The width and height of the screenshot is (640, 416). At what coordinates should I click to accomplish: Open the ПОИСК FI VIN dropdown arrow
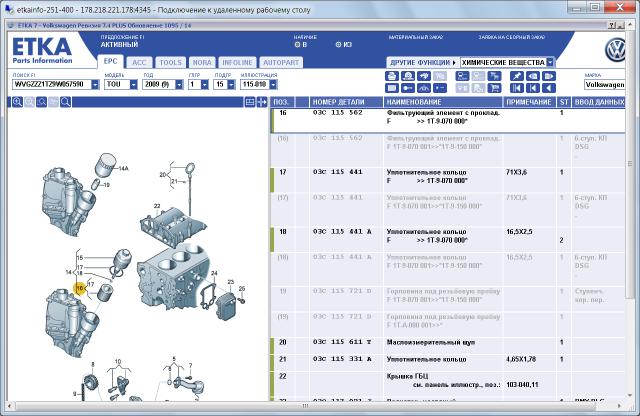[95, 85]
